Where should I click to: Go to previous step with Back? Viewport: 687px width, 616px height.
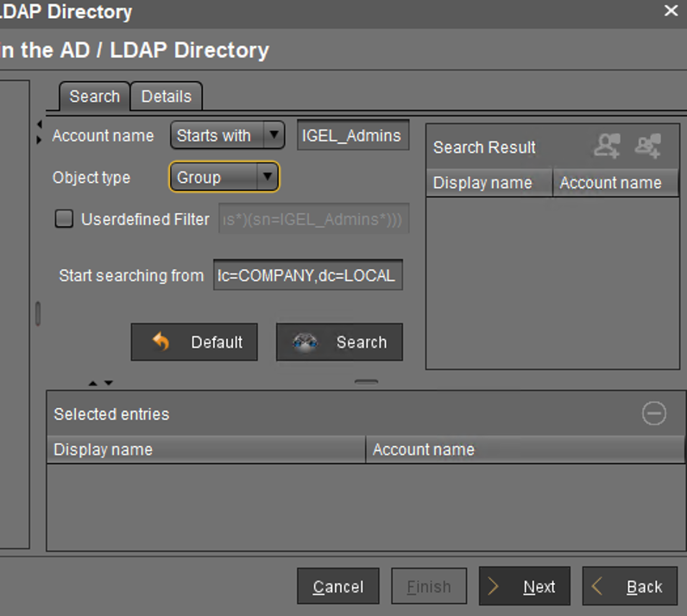pyautogui.click(x=629, y=586)
